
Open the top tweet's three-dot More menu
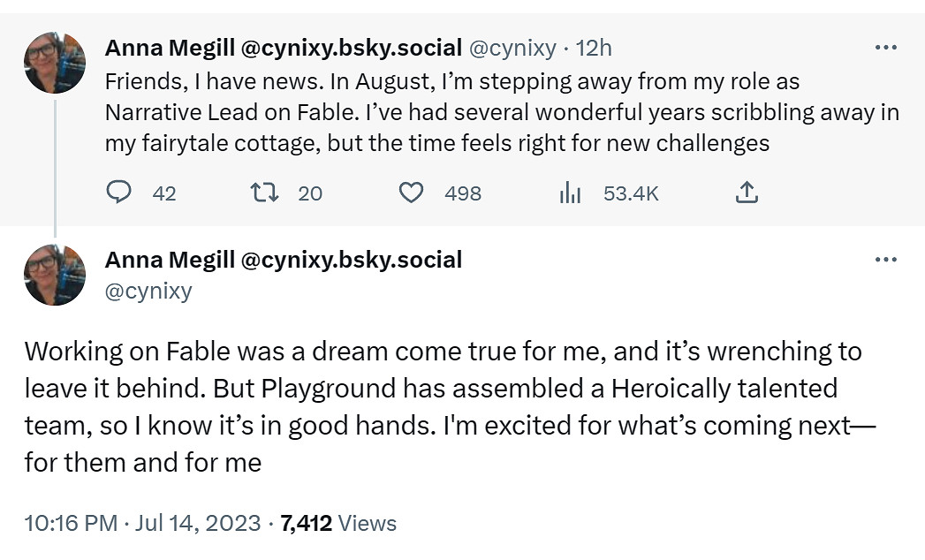tap(885, 47)
